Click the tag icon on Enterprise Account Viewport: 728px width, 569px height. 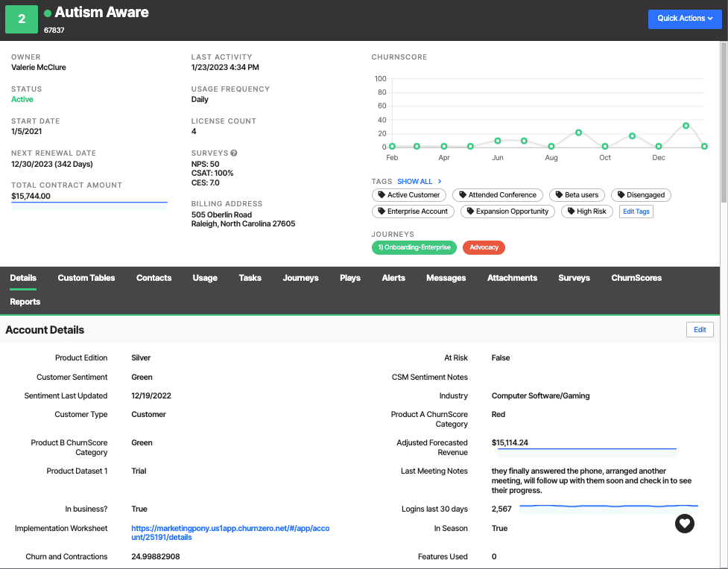coord(382,212)
